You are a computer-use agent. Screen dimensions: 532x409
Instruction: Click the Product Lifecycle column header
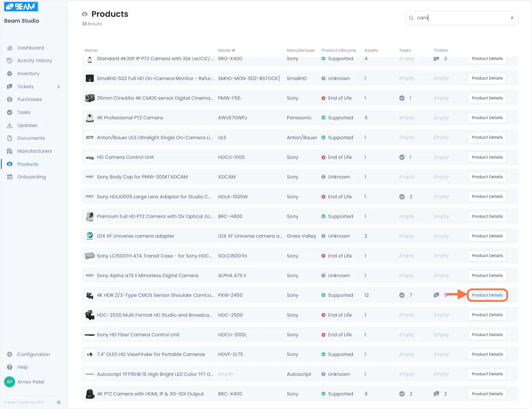(x=339, y=51)
